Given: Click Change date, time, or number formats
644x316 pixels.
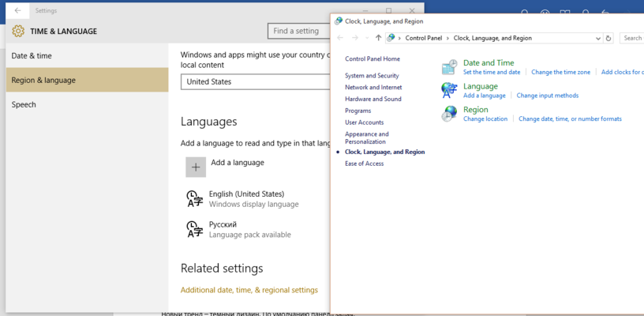Looking at the screenshot, I should (570, 118).
